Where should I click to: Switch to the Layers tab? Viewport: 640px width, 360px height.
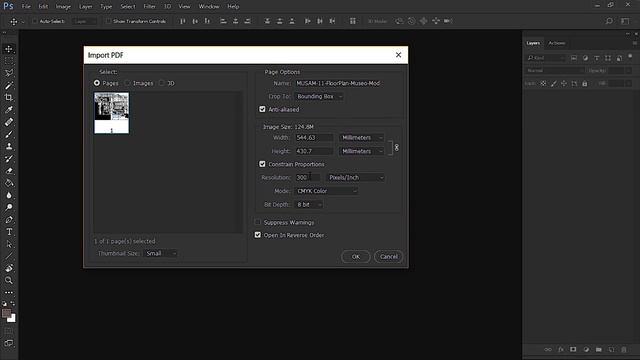[x=533, y=43]
